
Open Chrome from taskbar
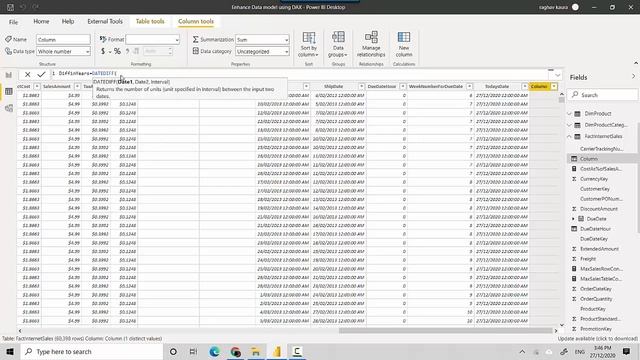235,351
